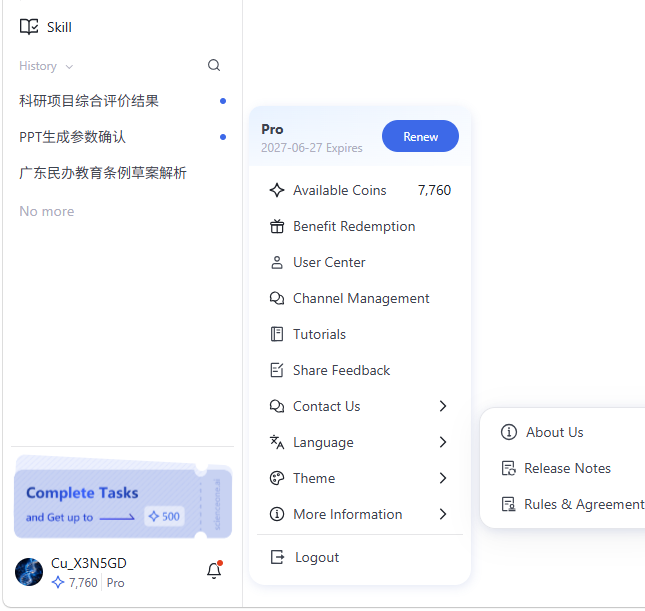Expand the Language submenu arrow

coord(443,442)
